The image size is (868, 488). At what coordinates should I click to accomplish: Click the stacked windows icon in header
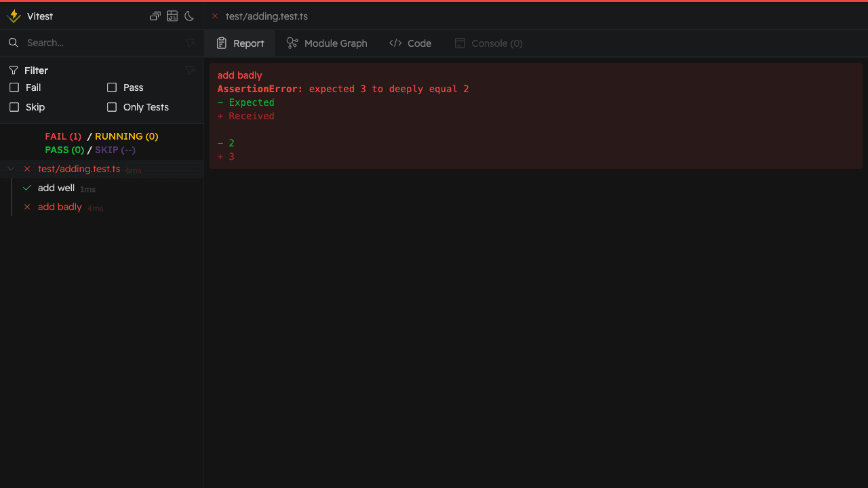[x=155, y=16]
